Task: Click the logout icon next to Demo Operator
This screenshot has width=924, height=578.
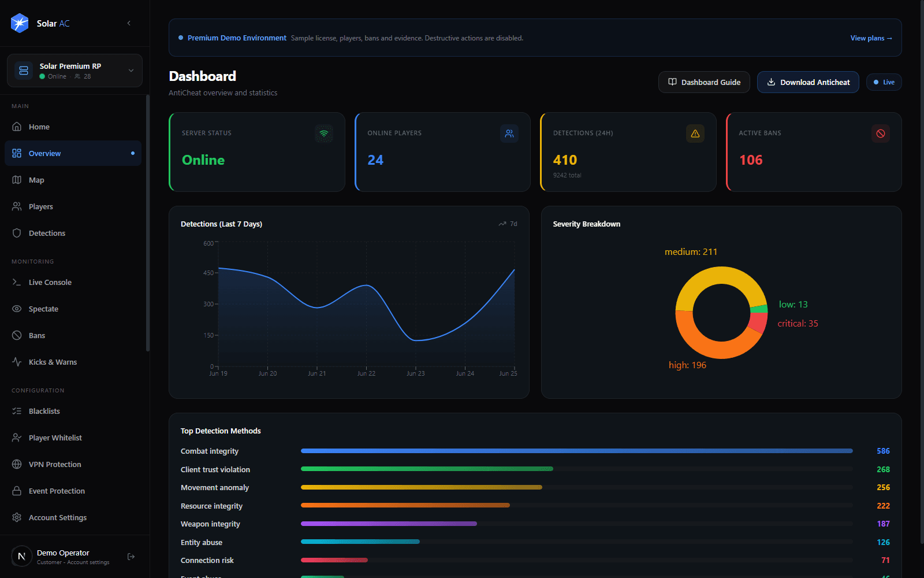Action: click(131, 557)
